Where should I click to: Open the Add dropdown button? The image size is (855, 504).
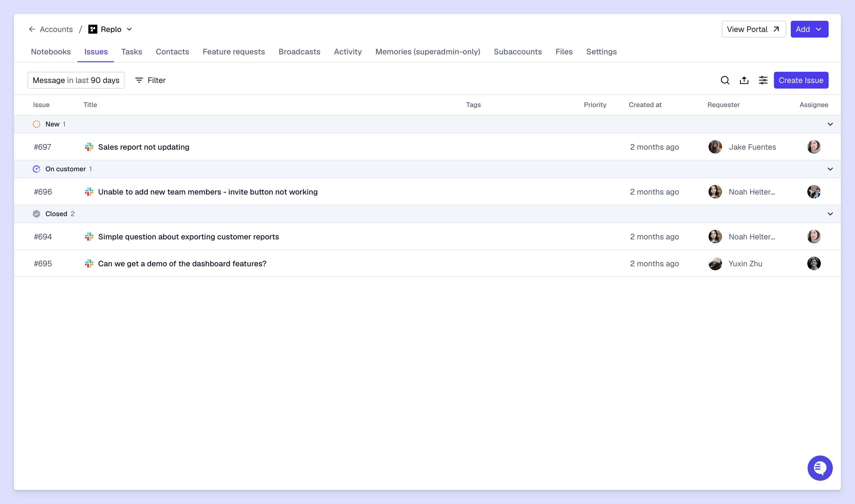[809, 29]
